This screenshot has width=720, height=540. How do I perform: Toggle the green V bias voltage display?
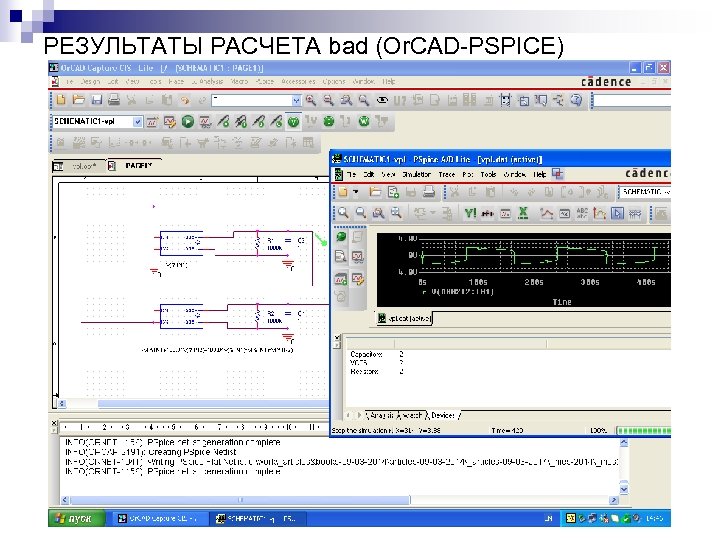(x=293, y=122)
